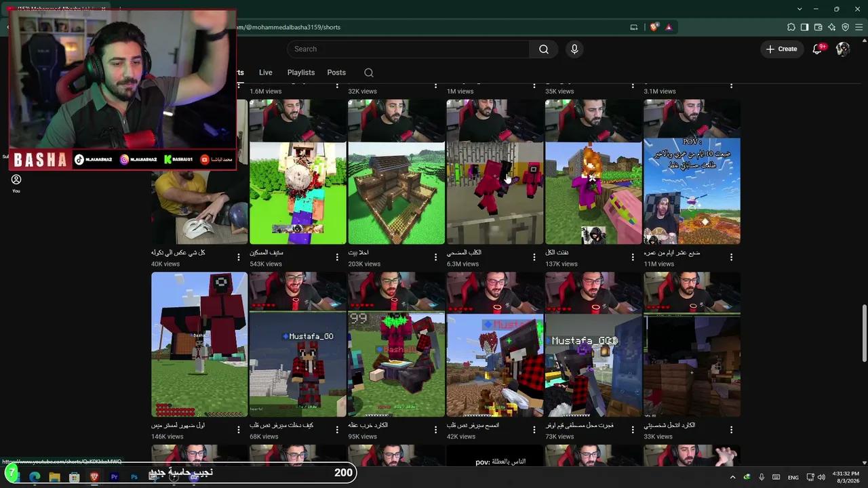This screenshot has height=488, width=868.
Task: Open Microsoft Store from the taskbar
Action: (x=75, y=477)
